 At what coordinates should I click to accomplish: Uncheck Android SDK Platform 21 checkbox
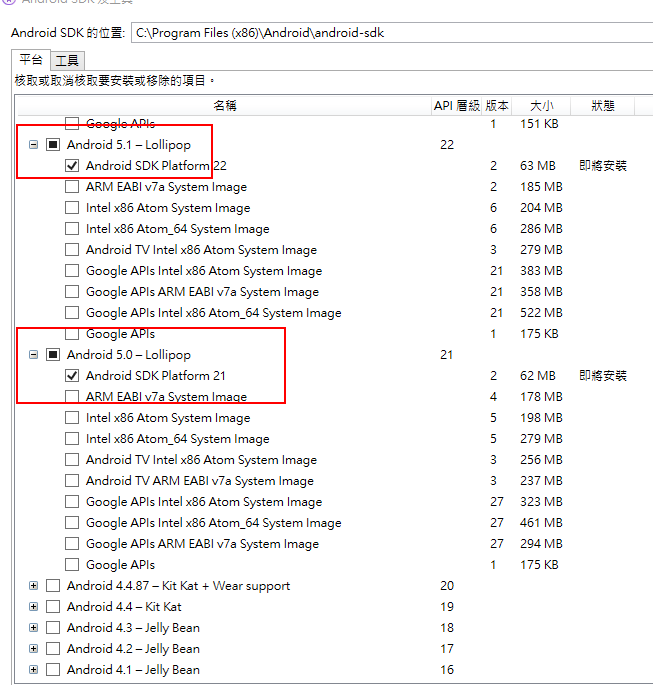tap(72, 376)
